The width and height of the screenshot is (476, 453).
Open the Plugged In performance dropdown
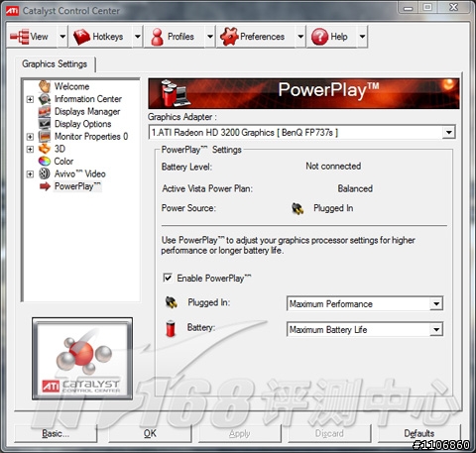[436, 303]
